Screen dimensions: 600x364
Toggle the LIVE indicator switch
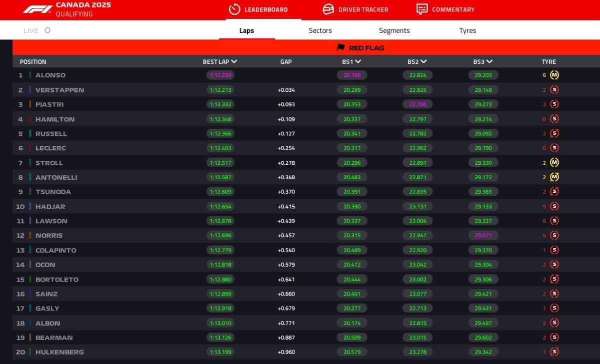(47, 30)
